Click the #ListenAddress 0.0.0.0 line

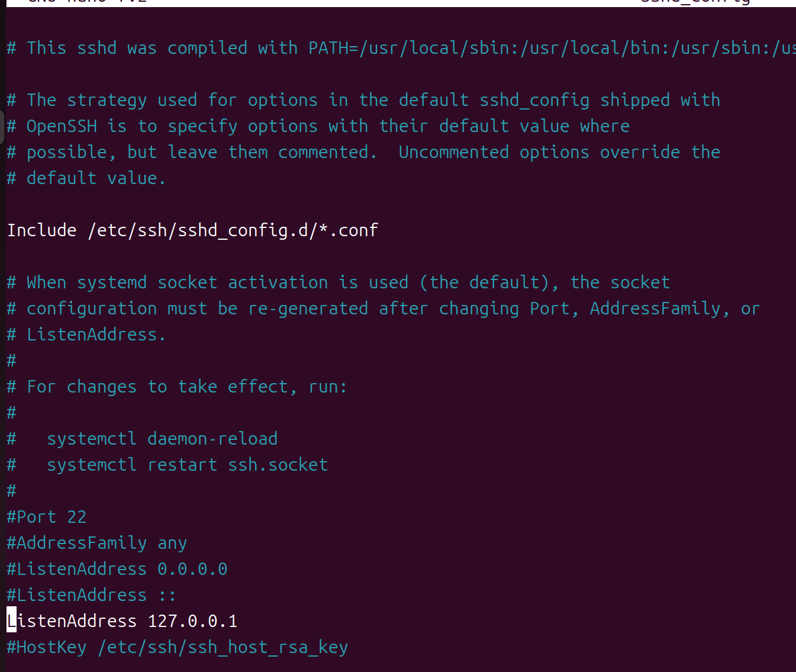pyautogui.click(x=117, y=569)
